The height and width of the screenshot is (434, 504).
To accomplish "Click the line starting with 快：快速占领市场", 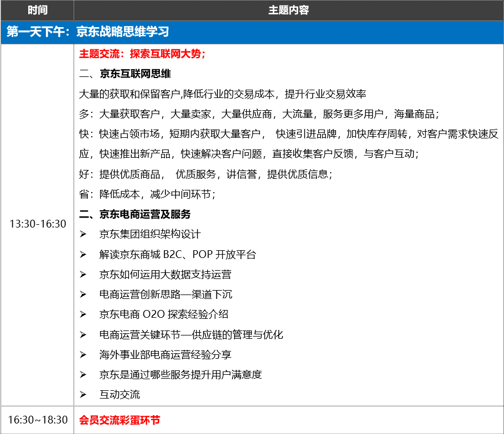I will [x=289, y=134].
